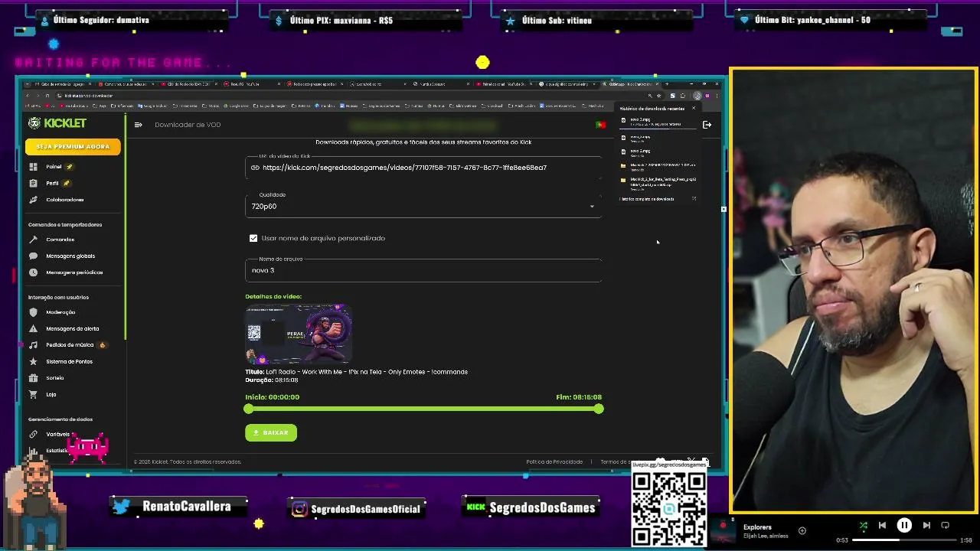Collapse sidebar with hamburger menu icon

tap(138, 125)
